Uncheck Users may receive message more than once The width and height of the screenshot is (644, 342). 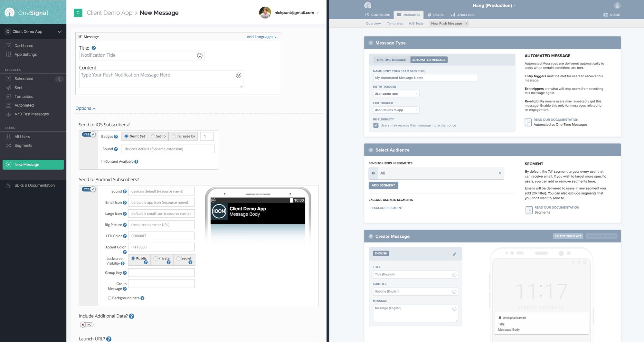click(376, 125)
